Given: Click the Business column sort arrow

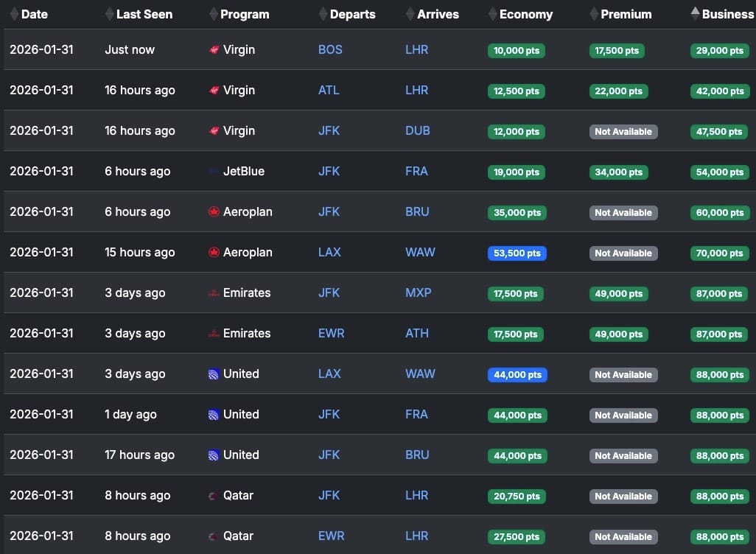Looking at the screenshot, I should point(695,13).
